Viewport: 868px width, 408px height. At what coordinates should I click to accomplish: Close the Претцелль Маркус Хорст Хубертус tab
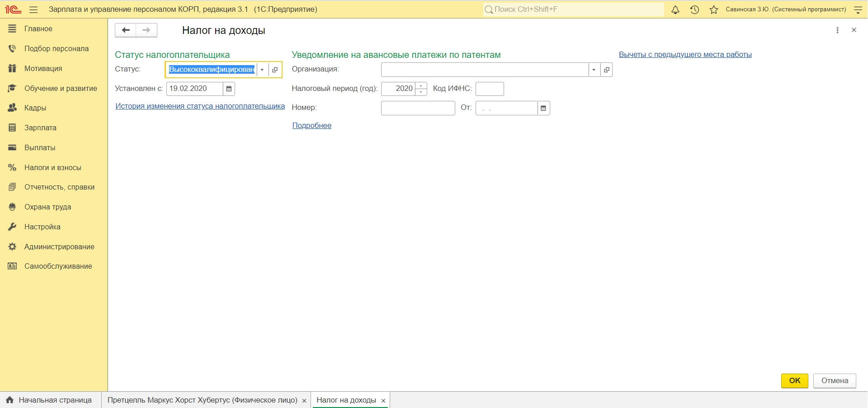[304, 401]
